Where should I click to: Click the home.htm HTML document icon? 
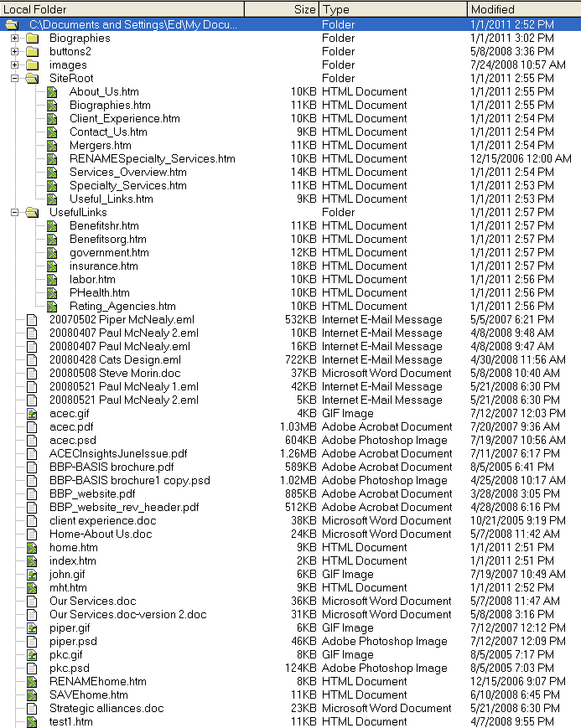pyautogui.click(x=32, y=547)
